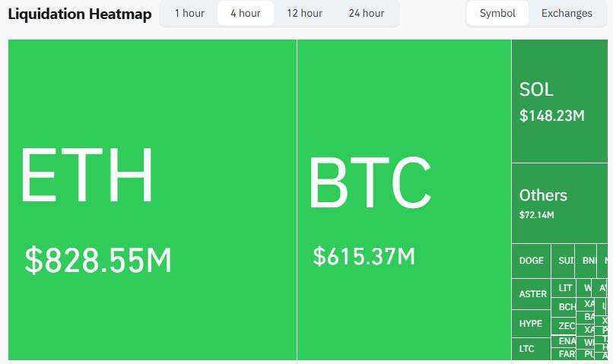Open the ASTER heatmap block
This screenshot has width=613, height=364.
pyautogui.click(x=532, y=294)
